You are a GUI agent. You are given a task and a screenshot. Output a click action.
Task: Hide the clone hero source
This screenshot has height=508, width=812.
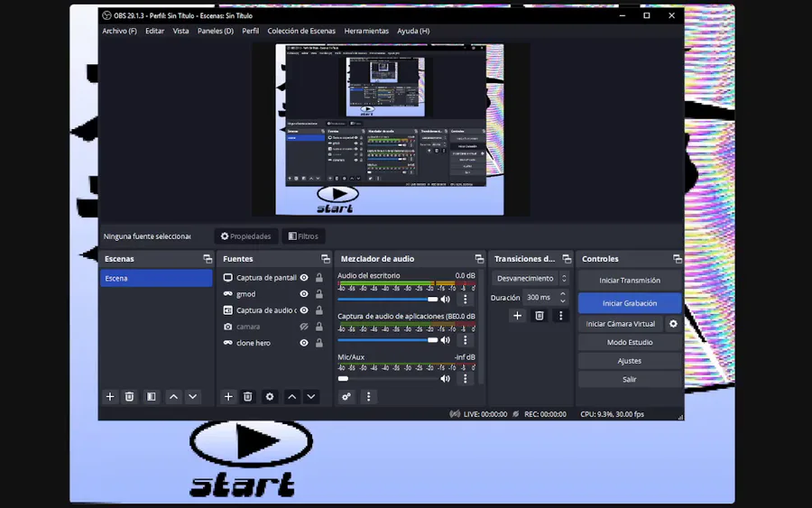pyautogui.click(x=304, y=343)
